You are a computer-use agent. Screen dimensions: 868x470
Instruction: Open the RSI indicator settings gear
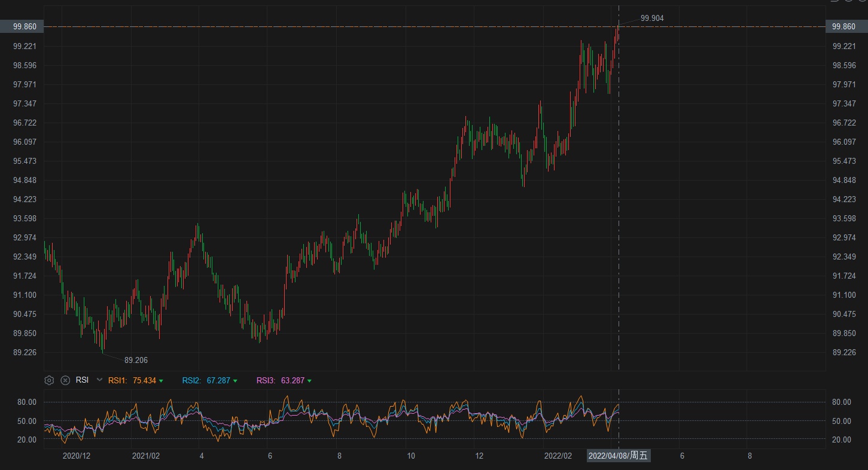tap(49, 380)
